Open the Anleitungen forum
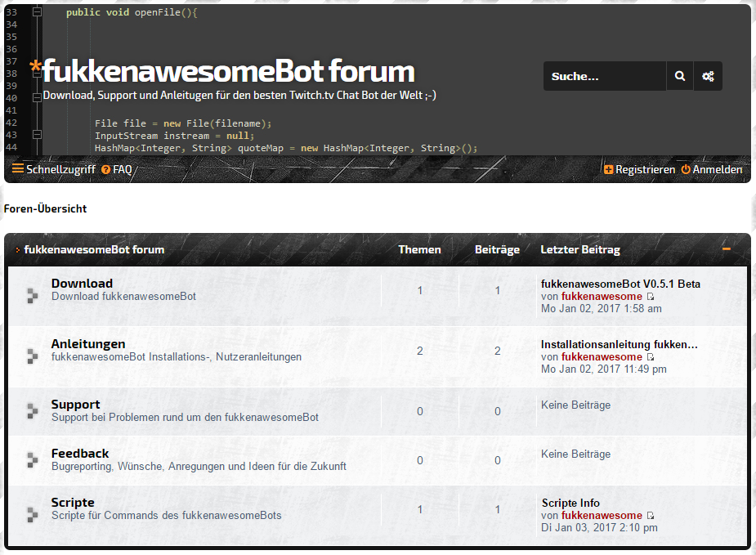This screenshot has width=756, height=555. pos(88,344)
